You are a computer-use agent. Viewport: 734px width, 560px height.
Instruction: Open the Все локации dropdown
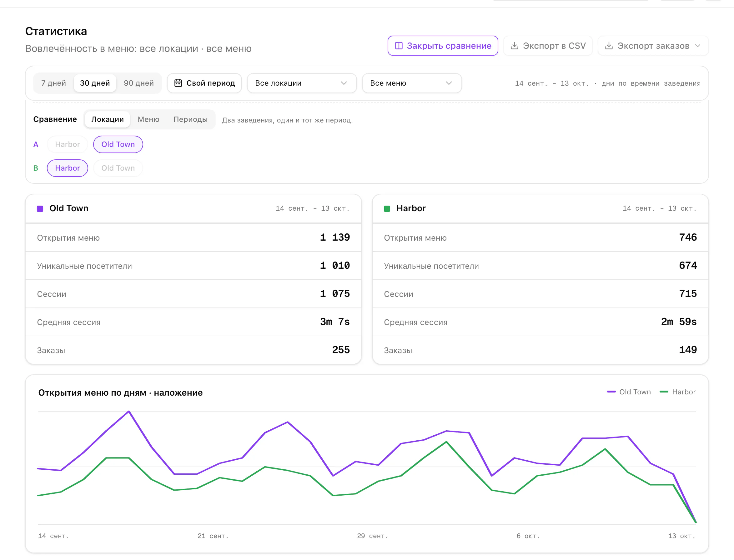[301, 83]
